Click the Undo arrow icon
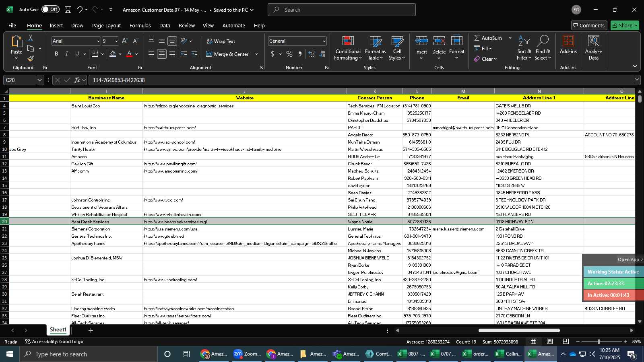The height and width of the screenshot is (362, 644). (x=79, y=10)
